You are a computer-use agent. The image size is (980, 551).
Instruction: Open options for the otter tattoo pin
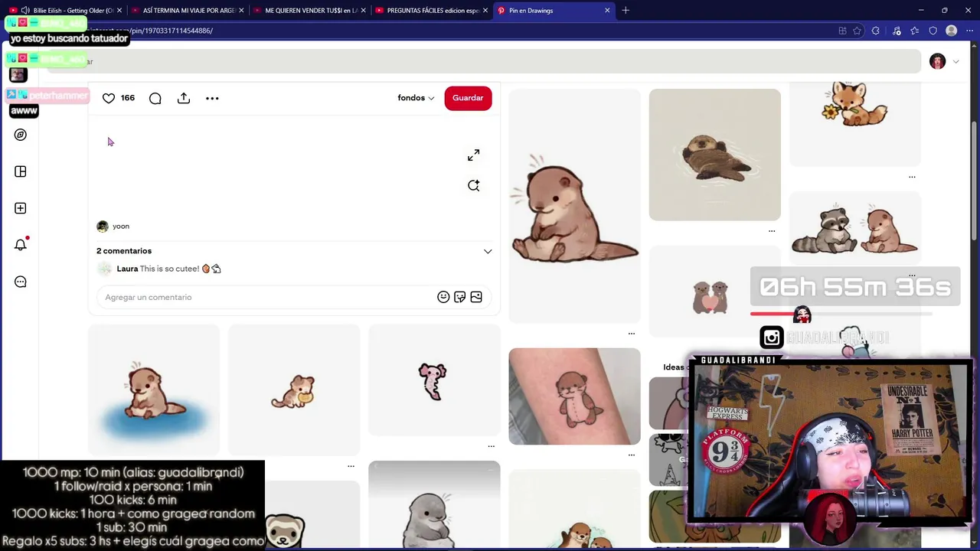632,455
